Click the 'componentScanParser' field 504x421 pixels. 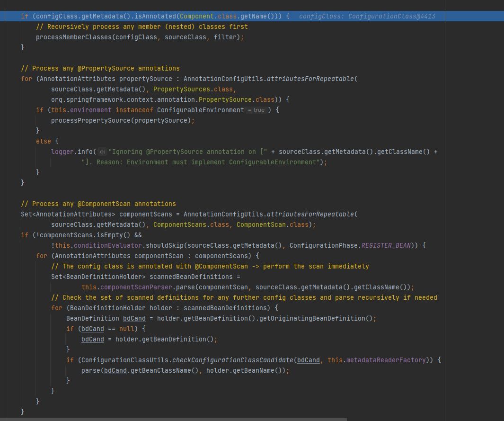(x=136, y=287)
